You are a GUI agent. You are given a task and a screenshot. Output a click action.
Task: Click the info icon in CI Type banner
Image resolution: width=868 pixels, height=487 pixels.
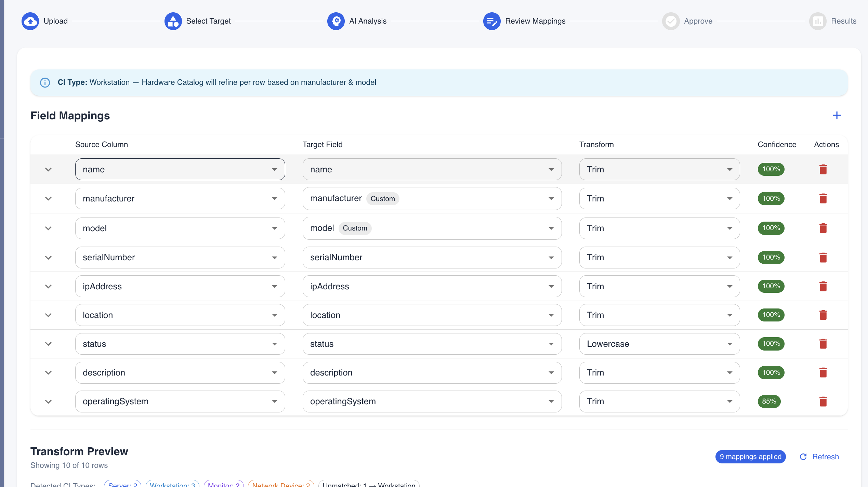(x=45, y=82)
